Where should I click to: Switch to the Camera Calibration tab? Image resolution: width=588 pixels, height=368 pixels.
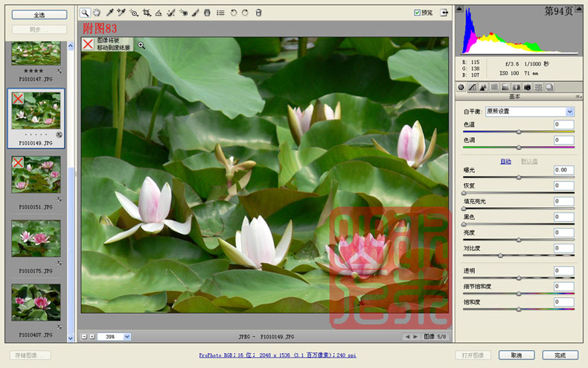527,87
